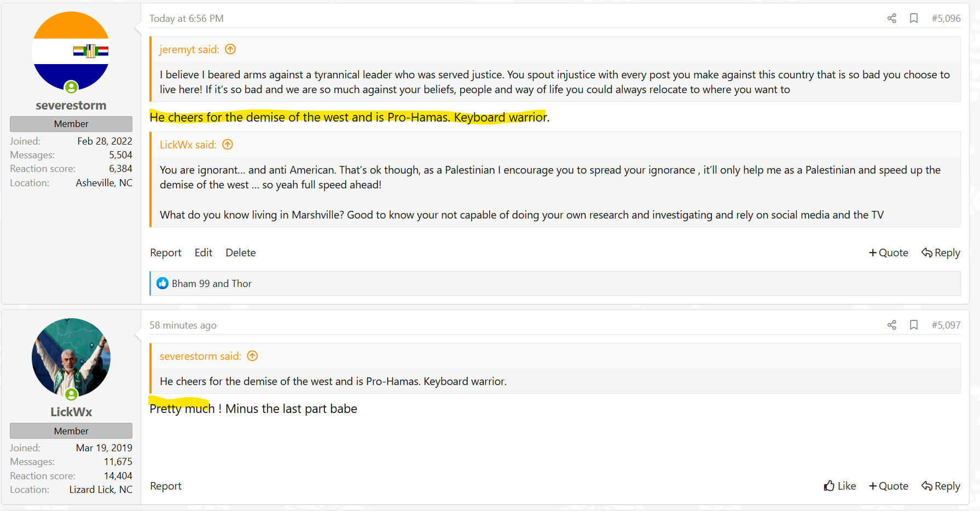980x511 pixels.
Task: Reply to LickWx's post
Action: coord(941,486)
